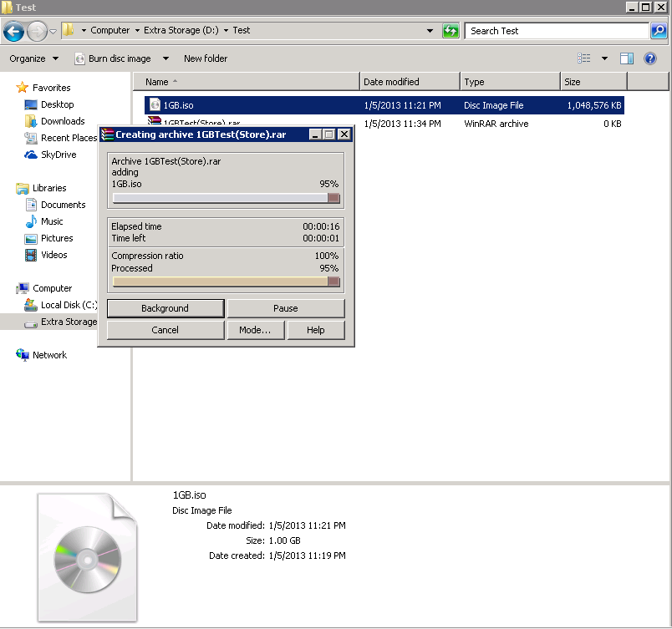This screenshot has height=629, width=672.
Task: Click the Extra Storage drive icon
Action: 31,324
